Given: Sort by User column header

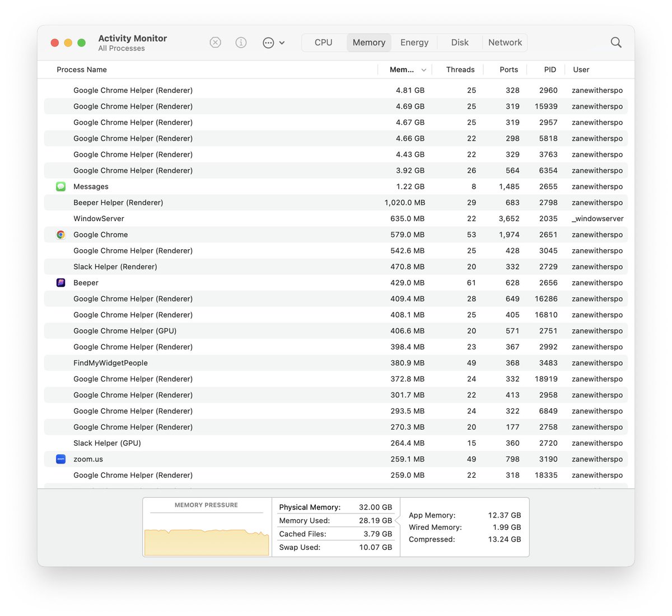Looking at the screenshot, I should tap(581, 69).
